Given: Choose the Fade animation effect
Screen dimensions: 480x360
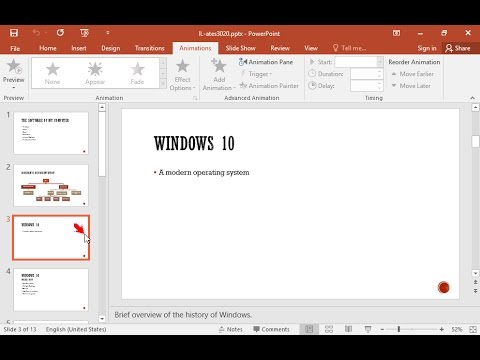Looking at the screenshot, I should pos(137,73).
